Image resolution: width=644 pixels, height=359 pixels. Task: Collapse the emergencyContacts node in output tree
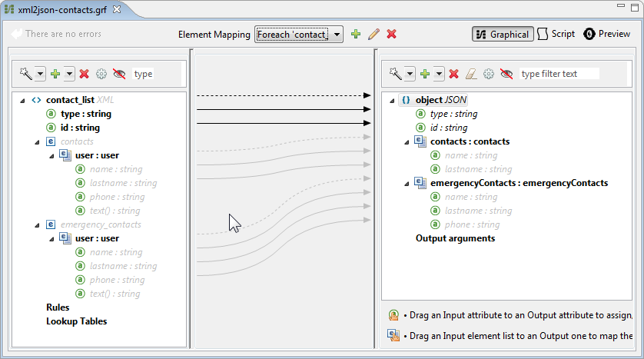(406, 183)
